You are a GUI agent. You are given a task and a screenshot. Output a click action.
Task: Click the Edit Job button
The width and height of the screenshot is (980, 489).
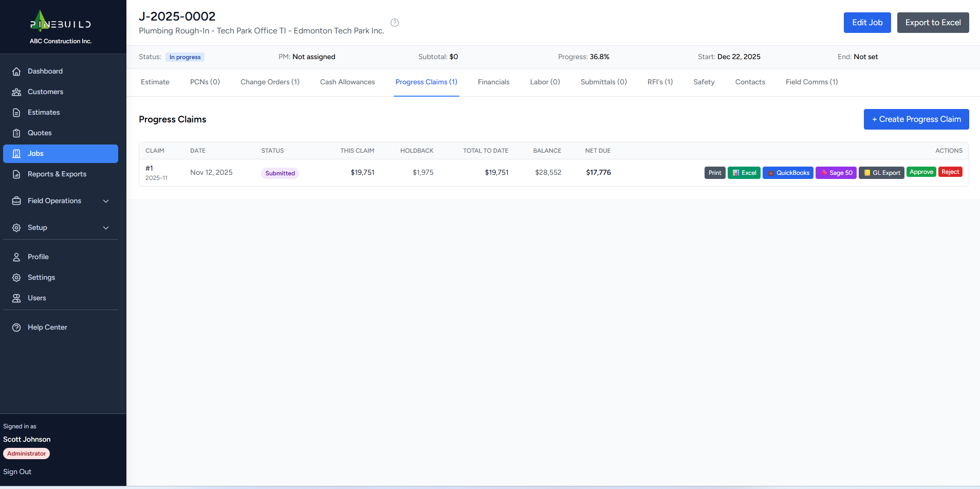tap(867, 22)
